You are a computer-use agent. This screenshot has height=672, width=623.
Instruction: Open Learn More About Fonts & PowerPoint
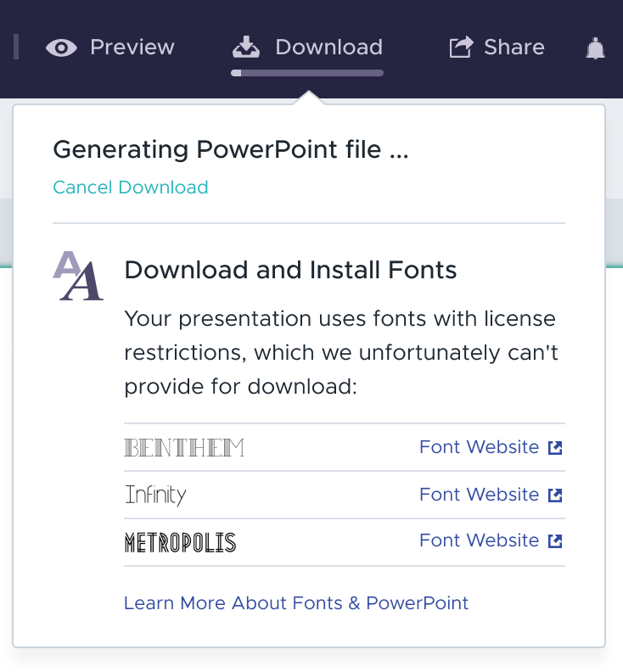(x=296, y=603)
